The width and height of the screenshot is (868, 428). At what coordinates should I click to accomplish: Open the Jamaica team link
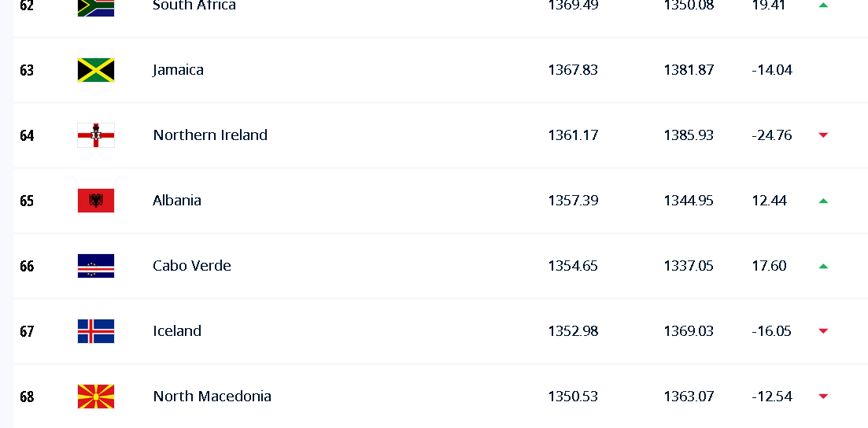(x=178, y=70)
